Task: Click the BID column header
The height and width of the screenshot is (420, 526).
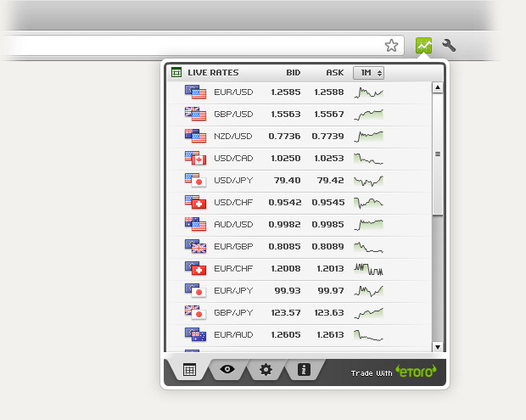Action: 294,73
